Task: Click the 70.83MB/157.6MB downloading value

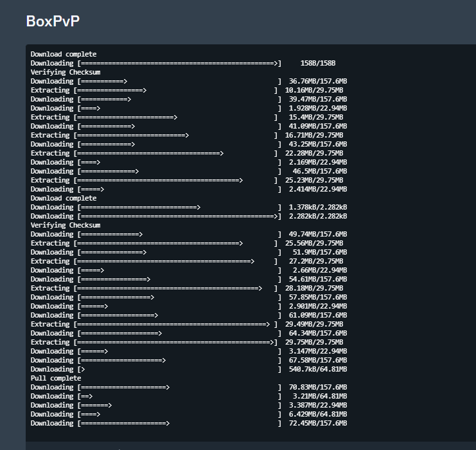Action: coord(318,388)
